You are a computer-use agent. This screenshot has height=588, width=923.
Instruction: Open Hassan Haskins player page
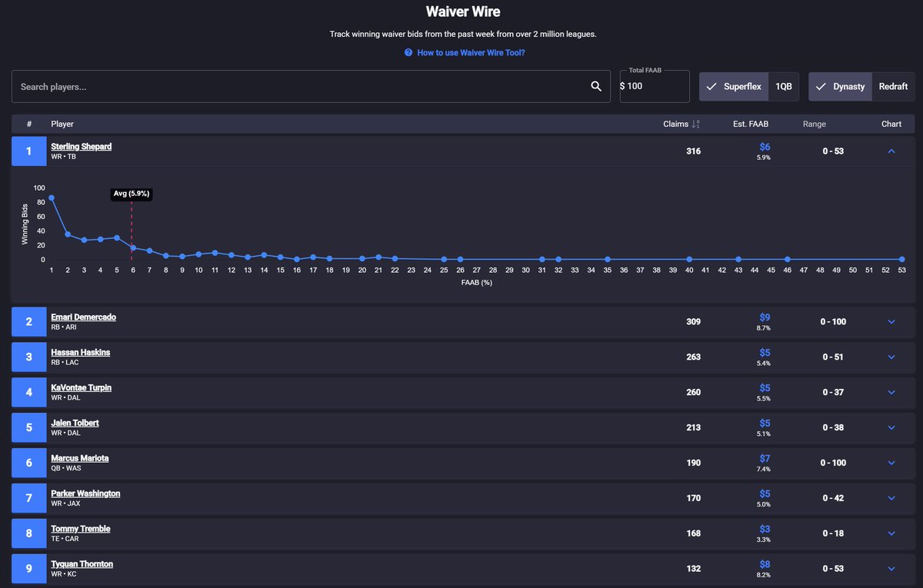[81, 352]
